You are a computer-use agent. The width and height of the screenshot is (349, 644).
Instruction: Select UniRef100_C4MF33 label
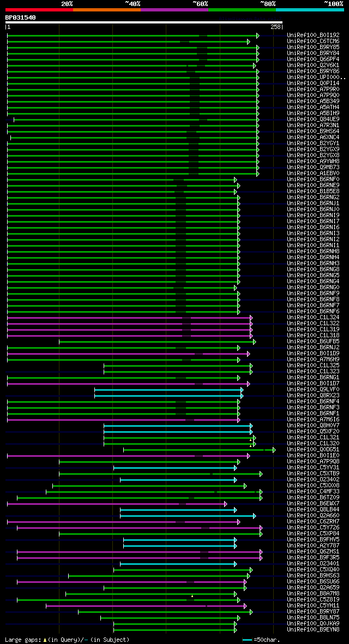tap(313, 491)
